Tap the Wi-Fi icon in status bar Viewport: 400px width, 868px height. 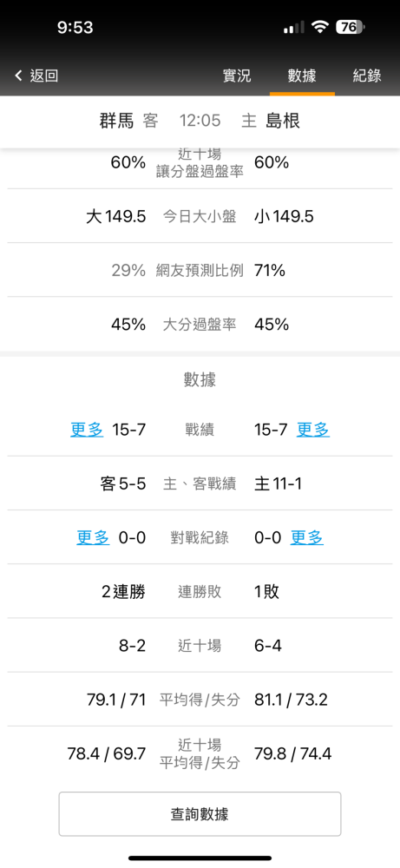point(320,27)
